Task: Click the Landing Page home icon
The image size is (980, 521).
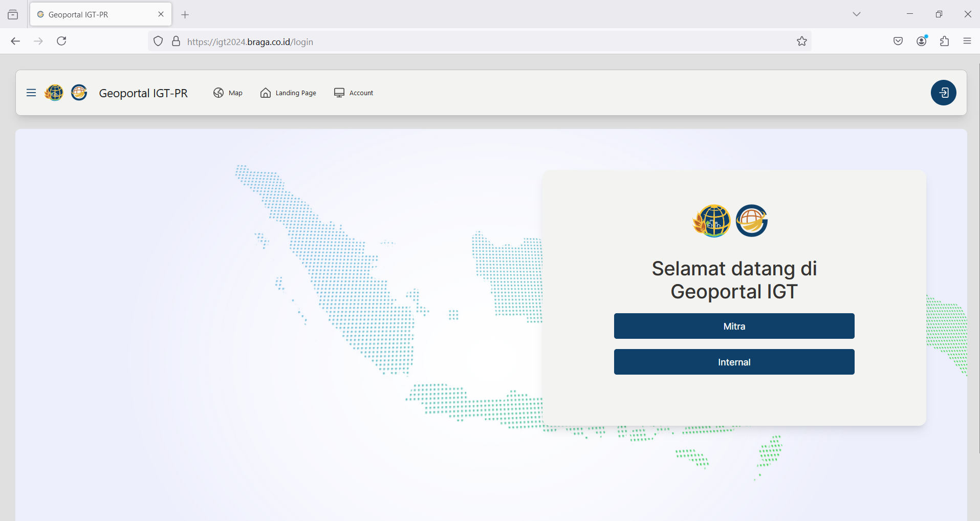Action: coord(265,93)
